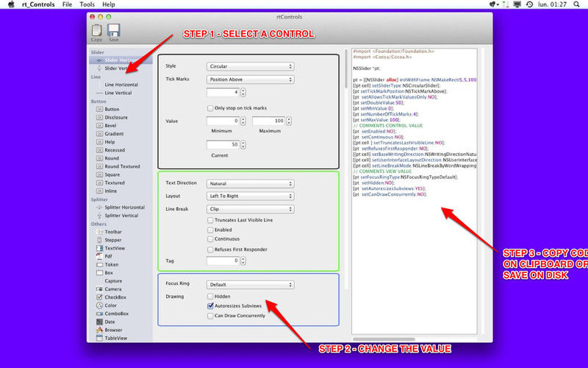Uncheck Autoresizes Subviews checkbox
This screenshot has width=588, height=368.
pyautogui.click(x=210, y=305)
